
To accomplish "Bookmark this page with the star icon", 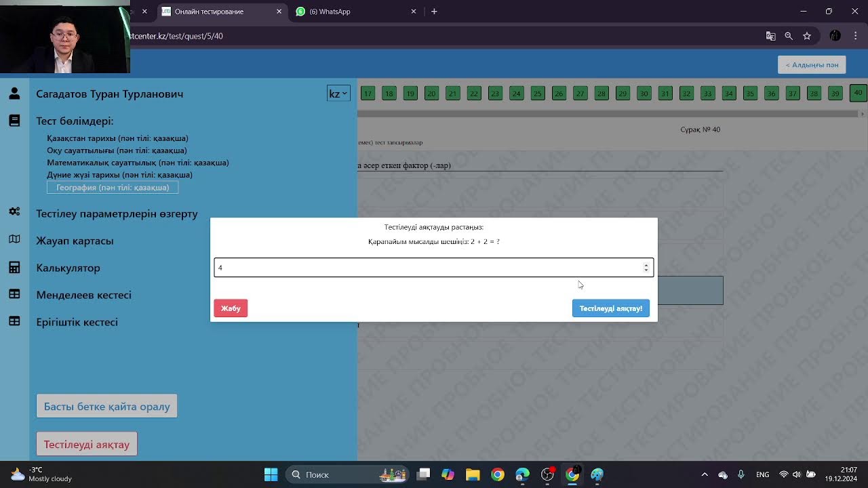I will coord(807,36).
